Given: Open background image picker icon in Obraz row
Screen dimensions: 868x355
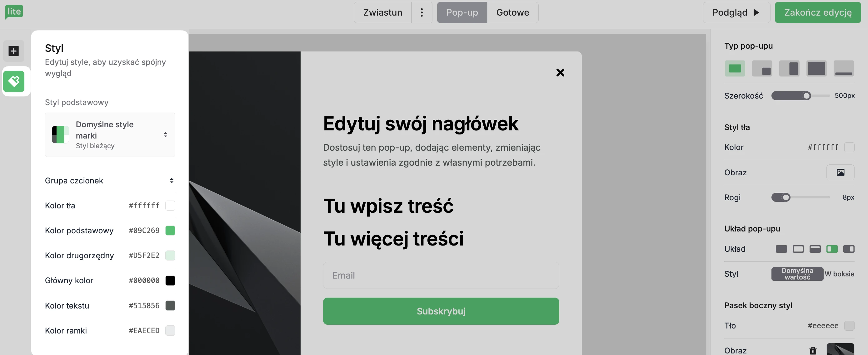Looking at the screenshot, I should (x=840, y=172).
